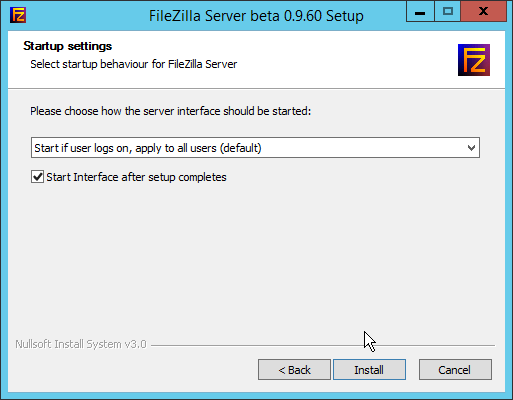Maximize the setup window
The image size is (513, 400).
click(447, 12)
